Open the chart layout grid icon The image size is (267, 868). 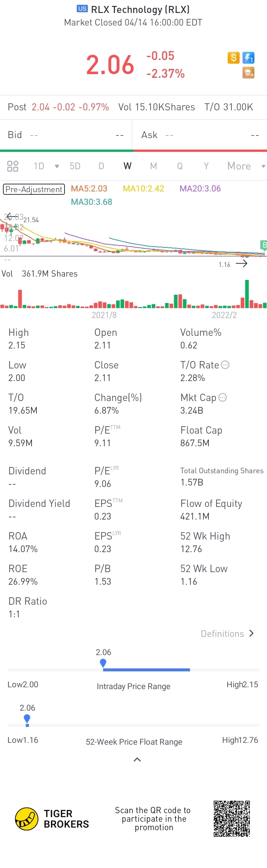point(13,166)
